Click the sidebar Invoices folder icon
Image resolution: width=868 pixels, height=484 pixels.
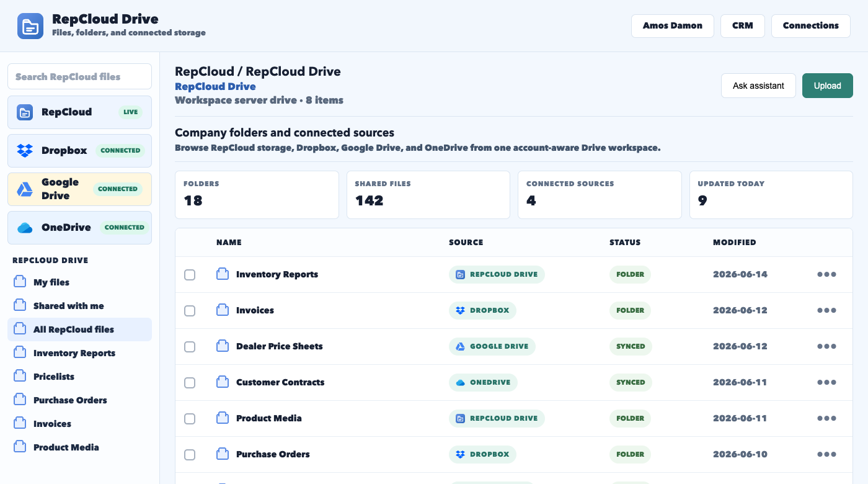pyautogui.click(x=20, y=424)
